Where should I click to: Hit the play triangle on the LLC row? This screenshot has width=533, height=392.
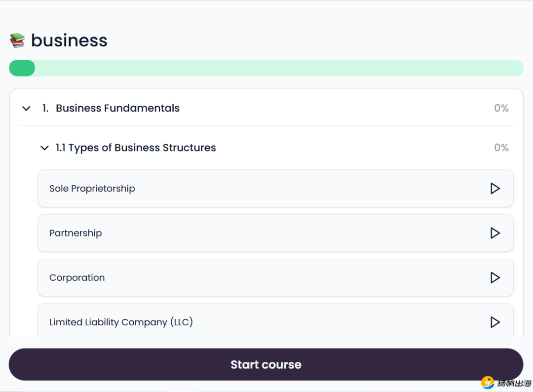point(495,322)
